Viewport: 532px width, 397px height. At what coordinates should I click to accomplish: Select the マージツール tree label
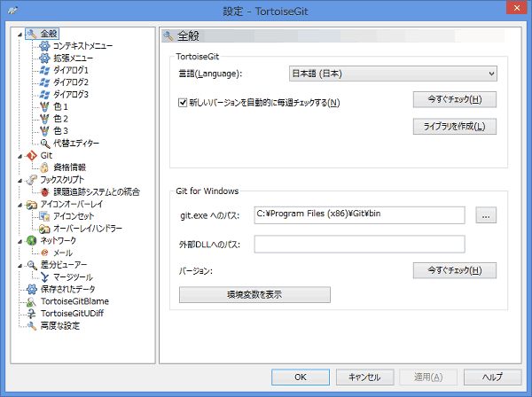click(x=73, y=277)
